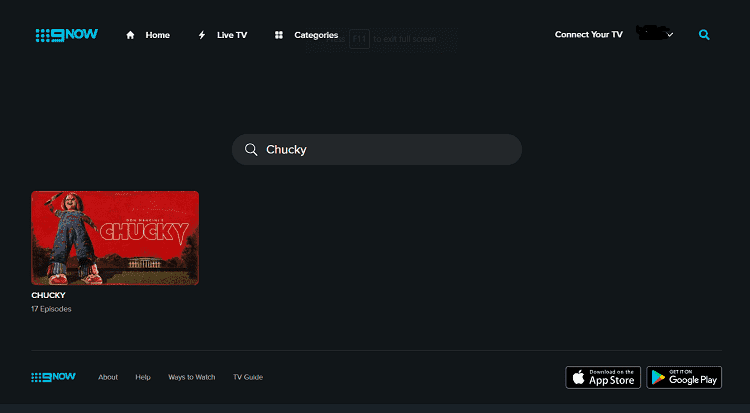
Task: Click Connect Your TV link
Action: tap(589, 34)
